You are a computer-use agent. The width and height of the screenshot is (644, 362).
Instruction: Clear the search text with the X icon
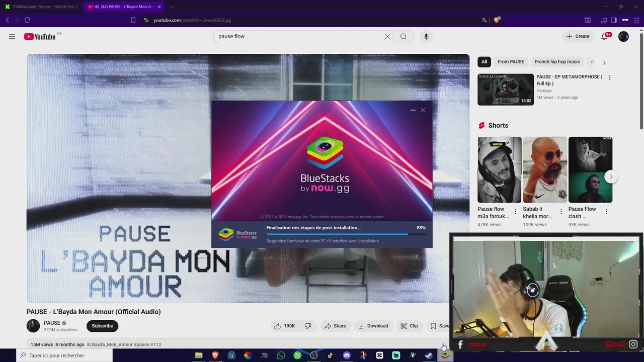point(387,36)
